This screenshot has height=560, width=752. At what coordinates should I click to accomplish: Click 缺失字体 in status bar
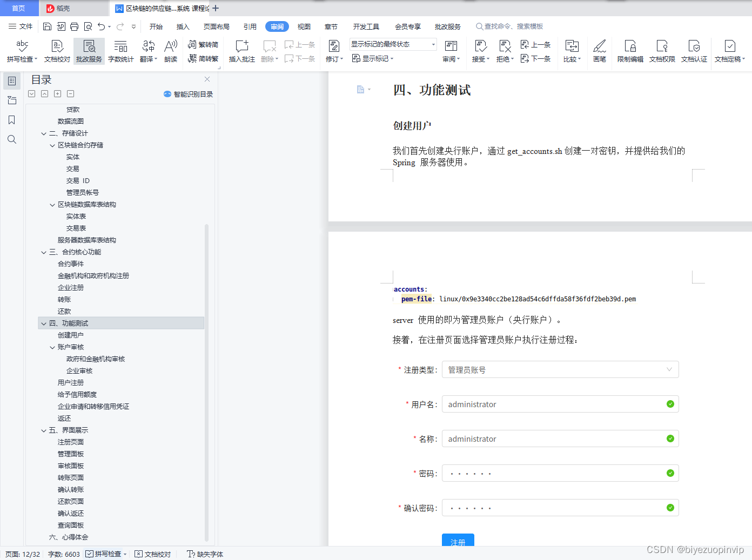coord(205,554)
